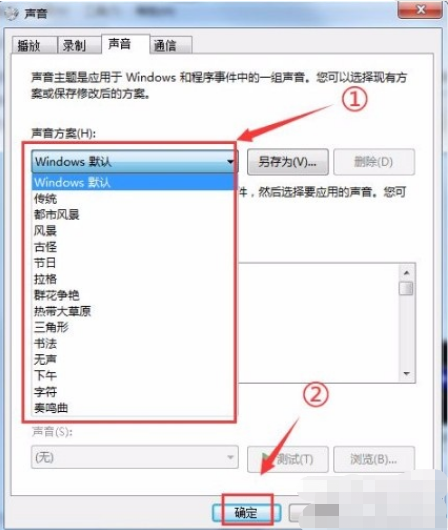Click the scrollbar down arrow in events list
The height and width of the screenshot is (530, 448).
point(406,374)
